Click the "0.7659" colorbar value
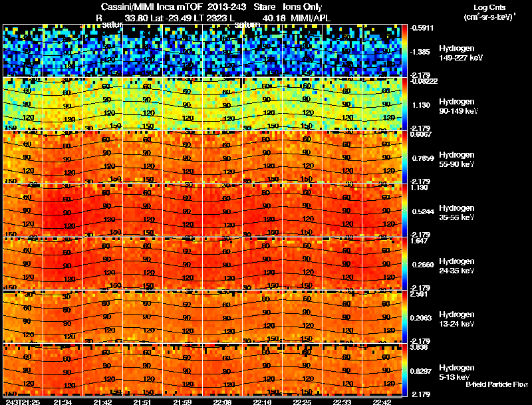The width and height of the screenshot is (532, 405). (423, 158)
